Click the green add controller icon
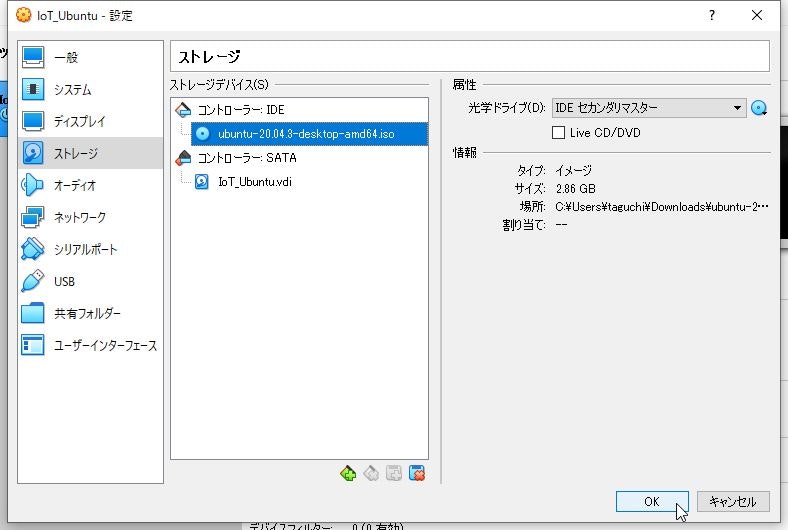The image size is (788, 530). pyautogui.click(x=348, y=473)
